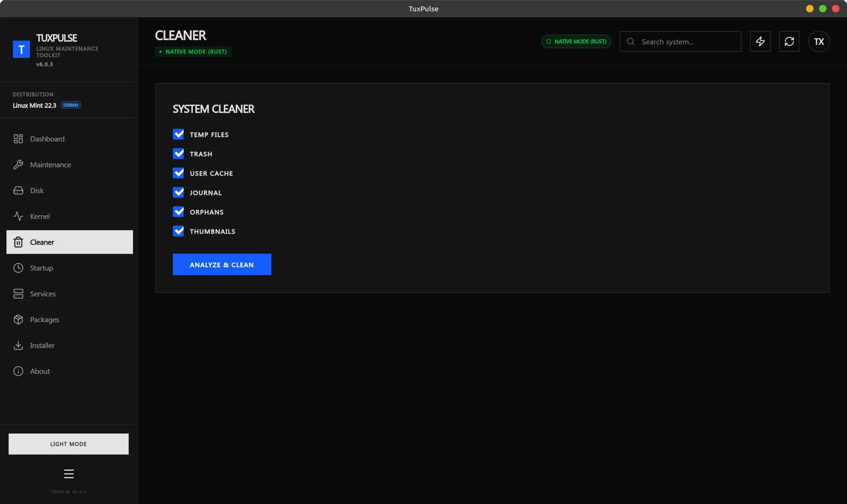847x504 pixels.
Task: Toggle the Trash checkbox
Action: pos(178,154)
